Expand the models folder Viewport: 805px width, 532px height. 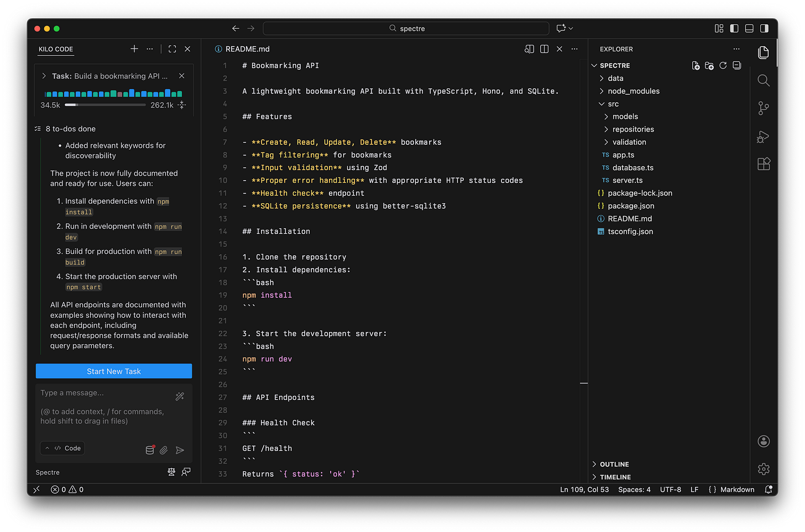pyautogui.click(x=625, y=117)
